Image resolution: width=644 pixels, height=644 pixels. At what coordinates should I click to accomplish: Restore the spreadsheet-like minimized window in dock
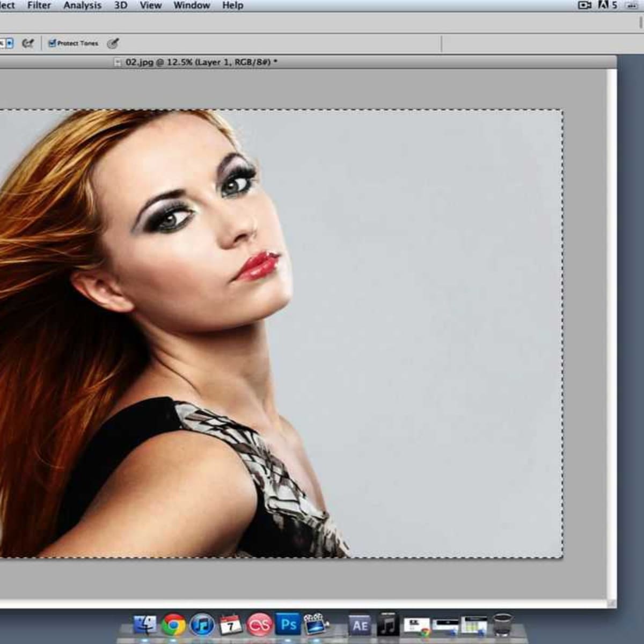(475, 626)
